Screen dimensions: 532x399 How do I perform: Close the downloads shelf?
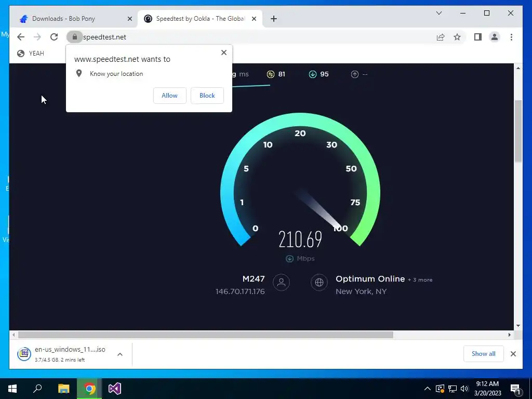pyautogui.click(x=513, y=354)
